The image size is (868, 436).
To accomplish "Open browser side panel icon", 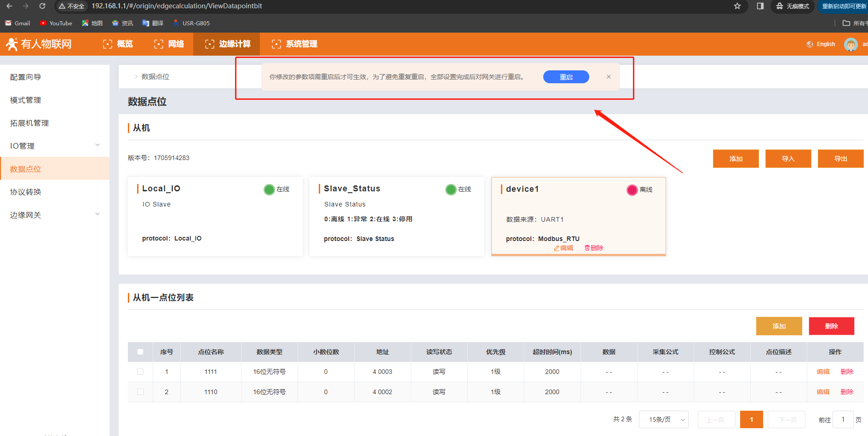I will [x=760, y=6].
